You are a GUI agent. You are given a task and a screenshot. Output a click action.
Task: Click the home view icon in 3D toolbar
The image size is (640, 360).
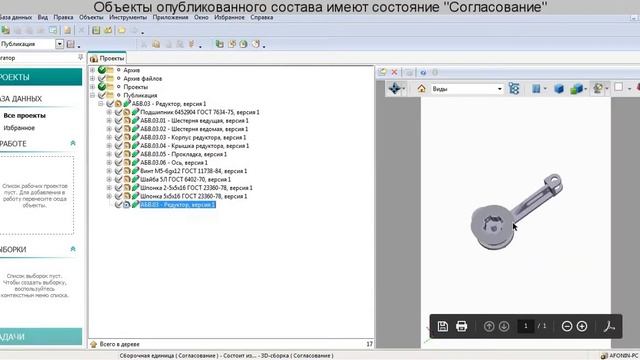pyautogui.click(x=422, y=89)
